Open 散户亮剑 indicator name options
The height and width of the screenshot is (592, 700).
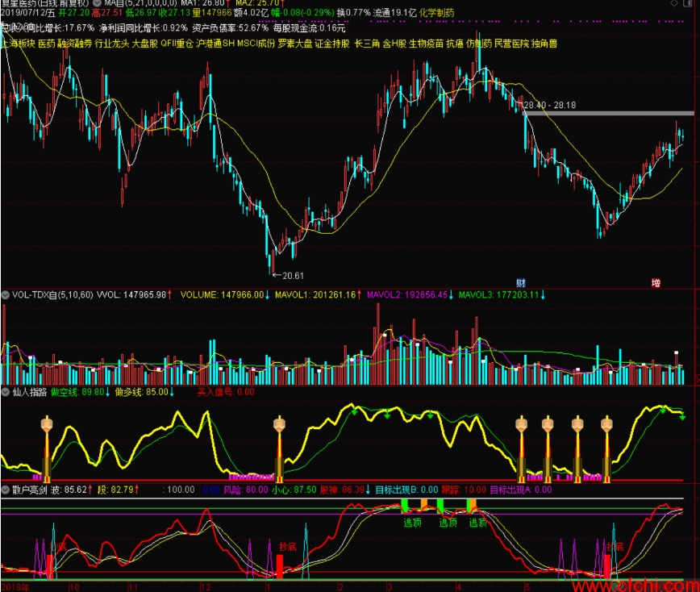(30, 490)
